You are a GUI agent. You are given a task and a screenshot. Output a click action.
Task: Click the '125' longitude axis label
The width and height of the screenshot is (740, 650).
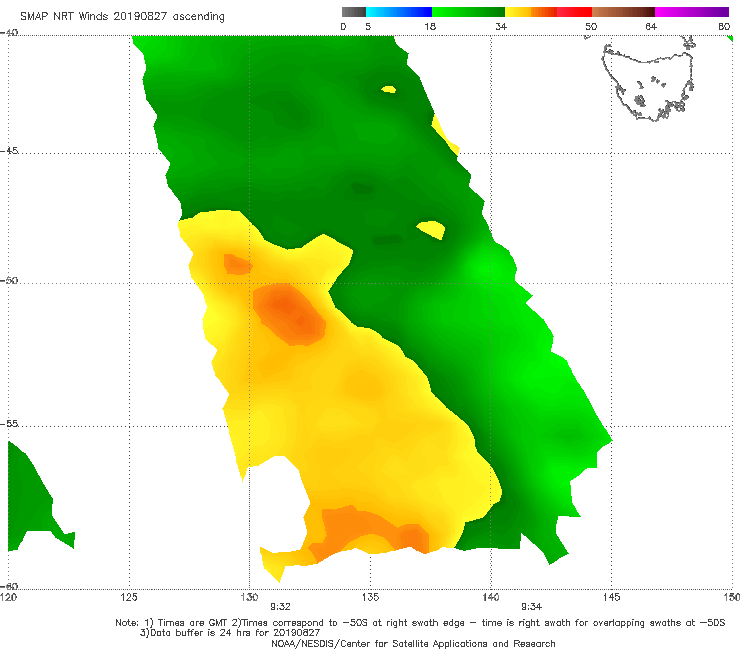pos(129,597)
